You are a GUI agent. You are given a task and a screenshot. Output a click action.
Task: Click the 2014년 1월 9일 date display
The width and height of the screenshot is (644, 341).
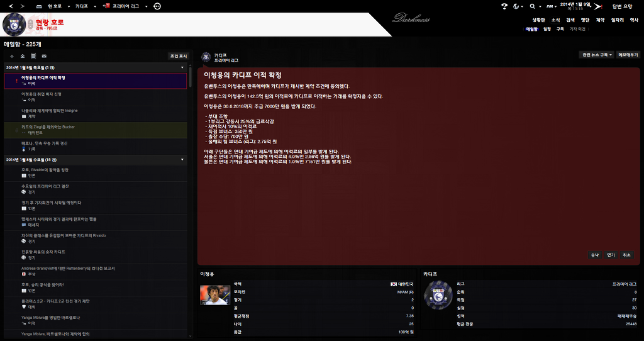click(x=575, y=6)
